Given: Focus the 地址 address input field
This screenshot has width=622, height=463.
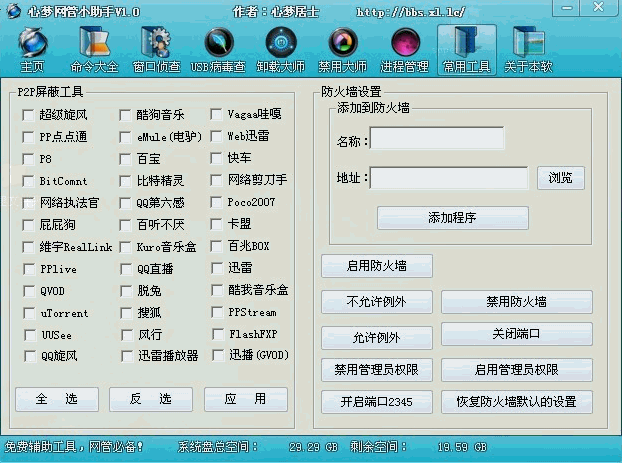Looking at the screenshot, I should coord(449,178).
